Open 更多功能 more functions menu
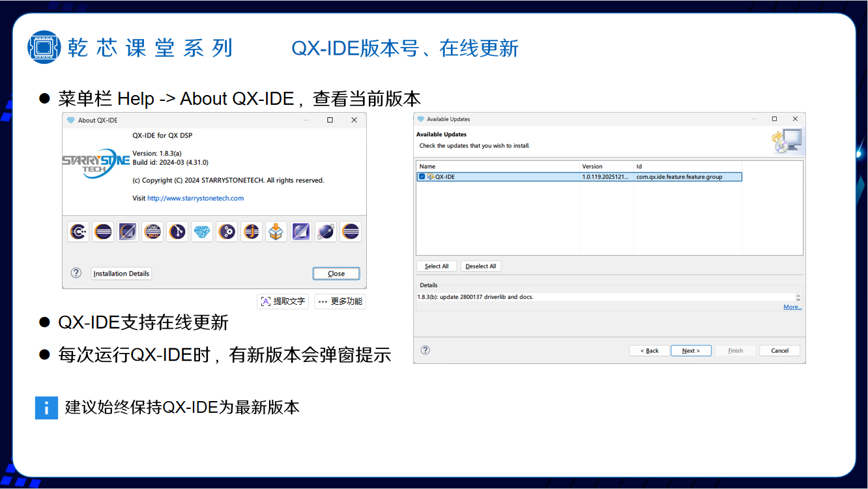Screen dimensions: 868x489 [340, 301]
